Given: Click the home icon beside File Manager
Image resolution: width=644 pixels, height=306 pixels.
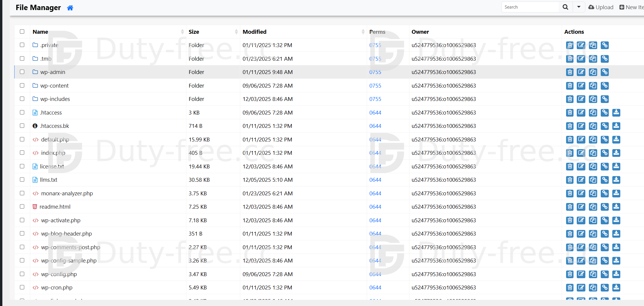Looking at the screenshot, I should pos(70,8).
